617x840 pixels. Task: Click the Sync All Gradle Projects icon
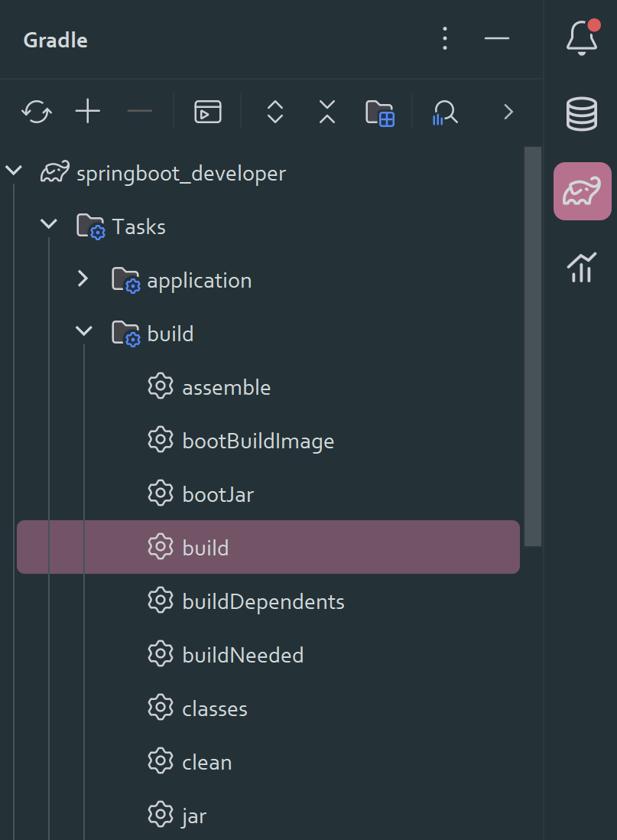tap(37, 112)
